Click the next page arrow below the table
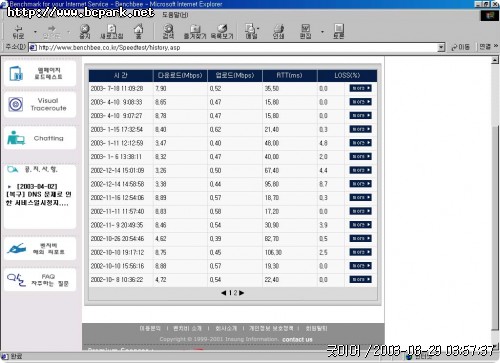Screen dimensions: 500x363 [242, 293]
